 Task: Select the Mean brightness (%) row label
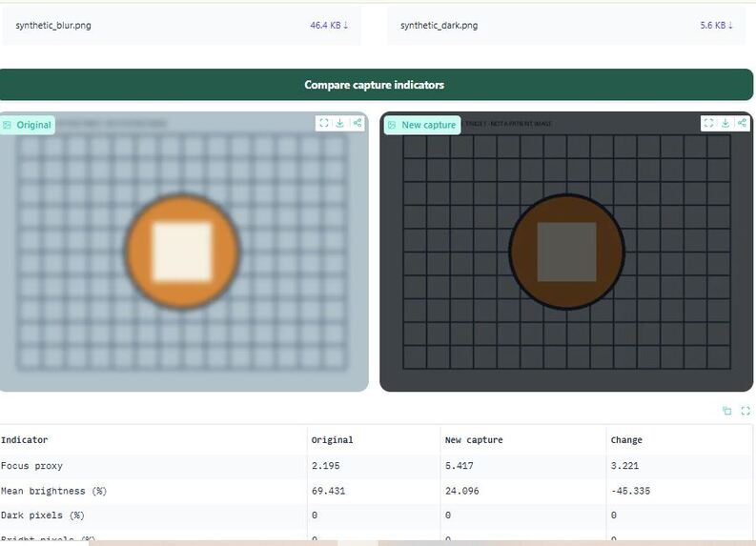pos(54,491)
